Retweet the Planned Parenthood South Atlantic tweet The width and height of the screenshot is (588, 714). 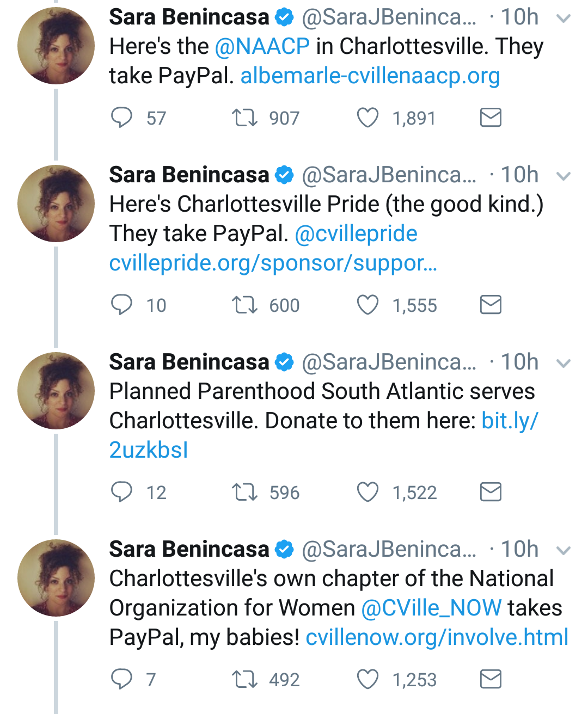pos(244,492)
